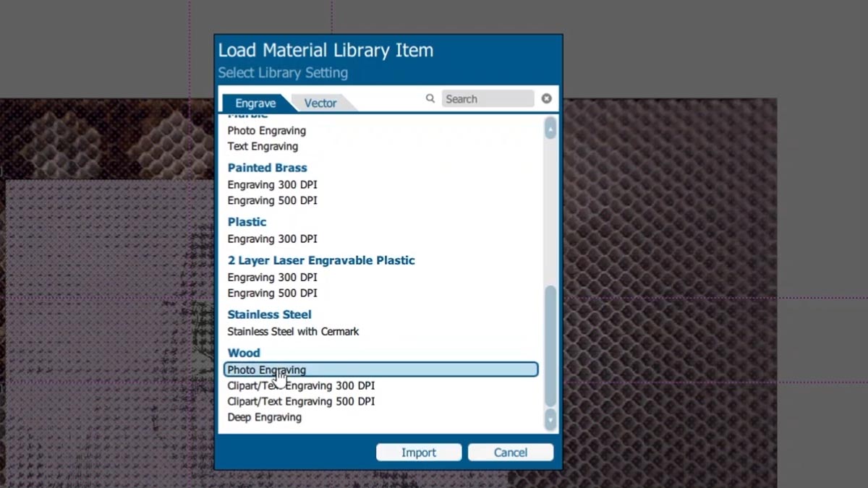Select the Engrave tab

(x=255, y=103)
